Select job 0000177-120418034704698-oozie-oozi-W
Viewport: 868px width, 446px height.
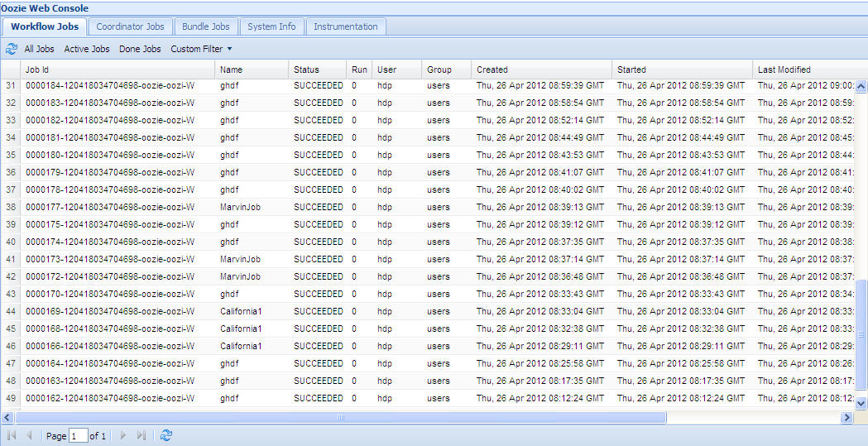(x=110, y=207)
